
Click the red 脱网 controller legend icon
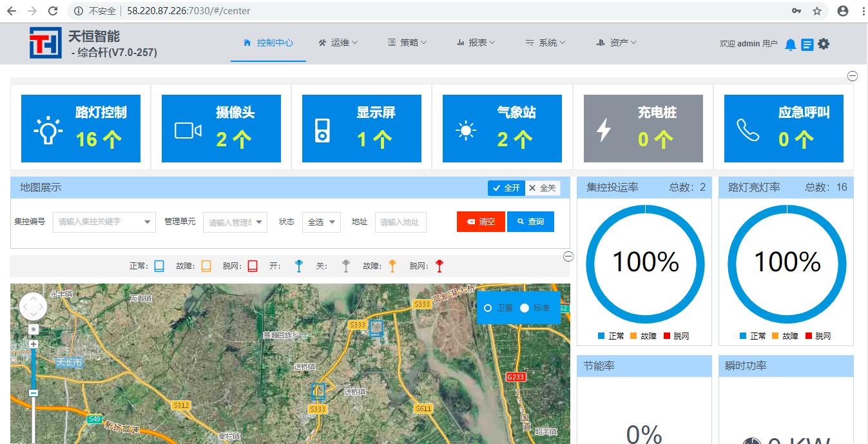coord(253,266)
